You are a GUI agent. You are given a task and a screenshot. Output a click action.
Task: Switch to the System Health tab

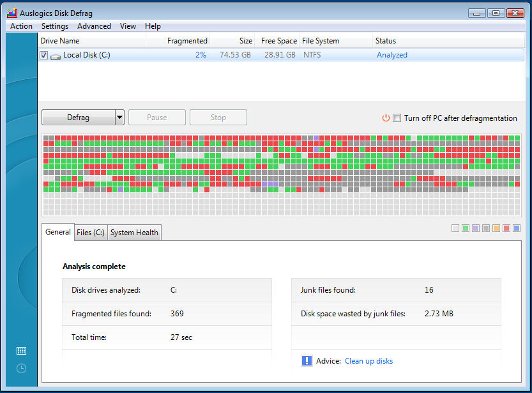coord(134,233)
